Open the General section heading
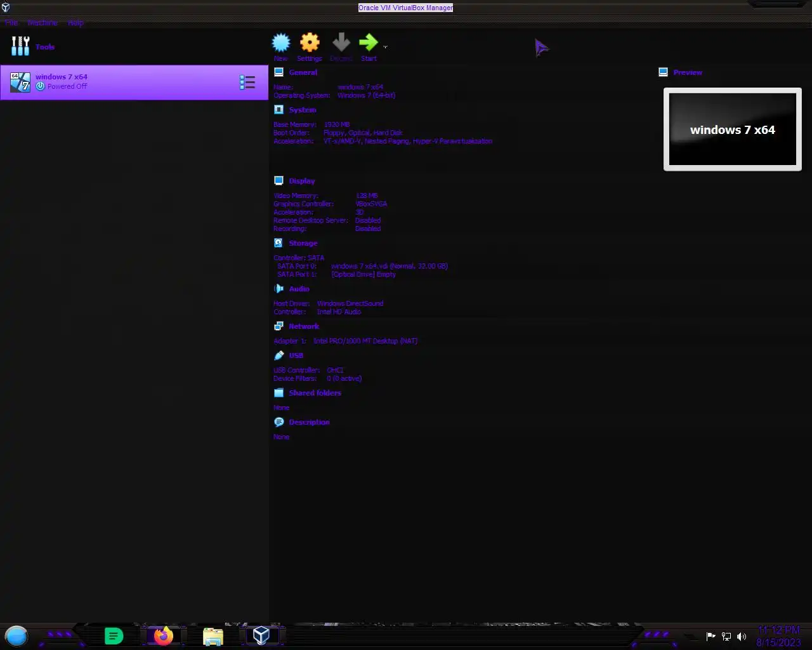 point(303,72)
